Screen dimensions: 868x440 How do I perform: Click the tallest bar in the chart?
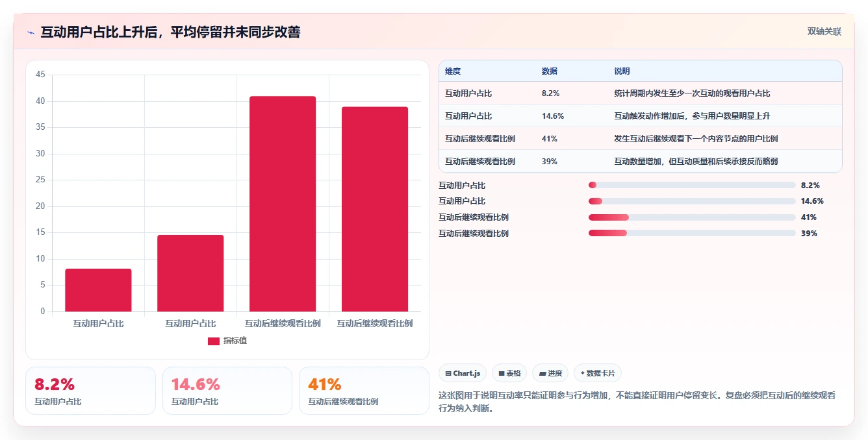coord(283,204)
